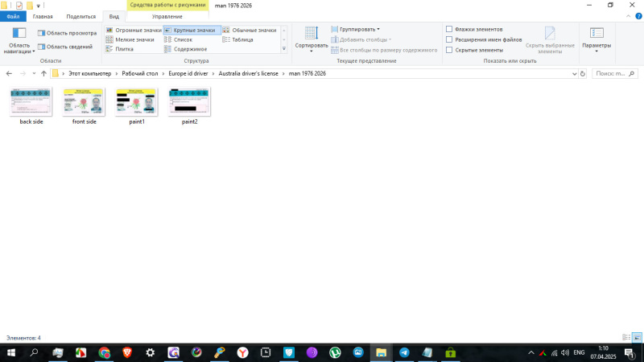644x362 pixels.
Task: Open Telegram from the taskbar
Action: (404, 352)
